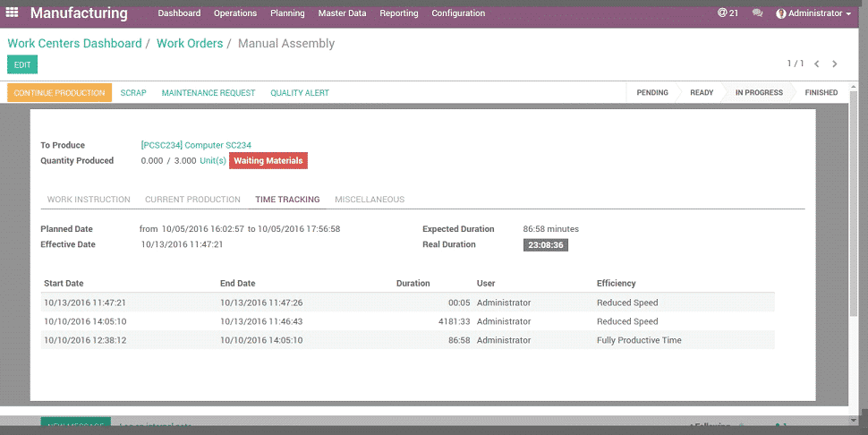The height and width of the screenshot is (435, 868).
Task: Open the notifications counter showing 21
Action: (x=728, y=13)
